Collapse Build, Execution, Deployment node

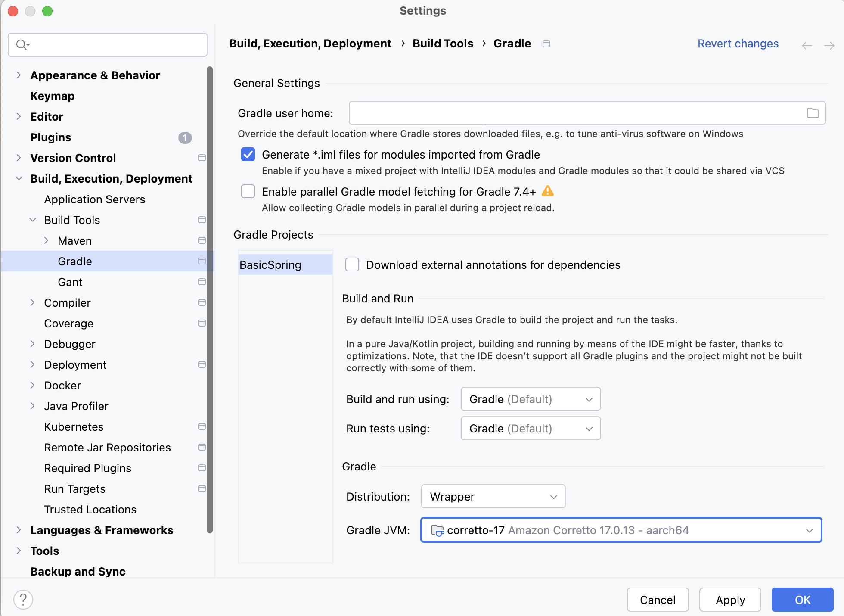click(x=19, y=178)
